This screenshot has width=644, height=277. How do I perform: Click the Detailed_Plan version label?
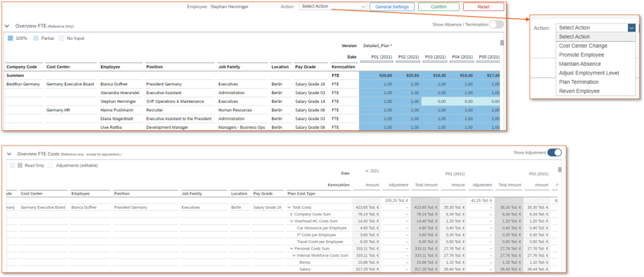[x=377, y=46]
